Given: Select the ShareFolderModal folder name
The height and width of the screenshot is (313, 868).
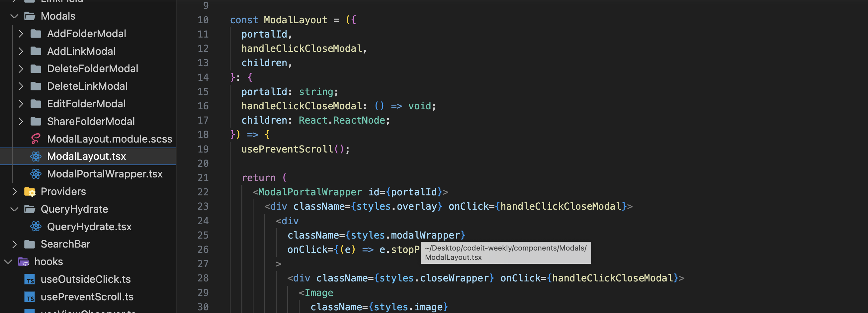Looking at the screenshot, I should click(91, 121).
